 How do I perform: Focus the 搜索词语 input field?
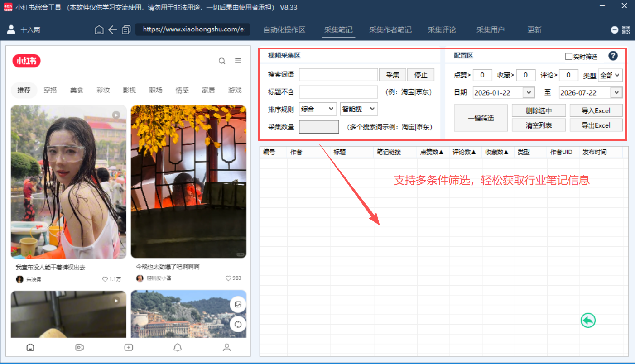click(338, 75)
